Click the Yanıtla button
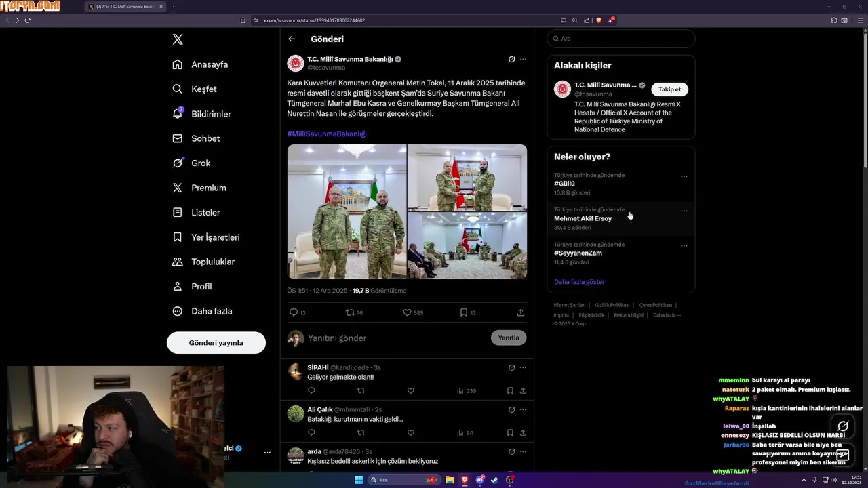 [509, 338]
